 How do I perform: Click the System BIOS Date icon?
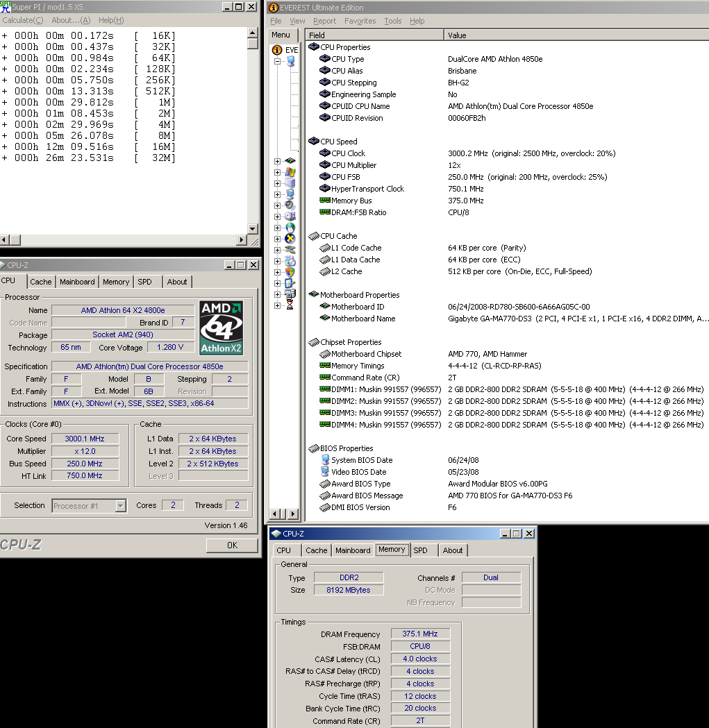[325, 459]
